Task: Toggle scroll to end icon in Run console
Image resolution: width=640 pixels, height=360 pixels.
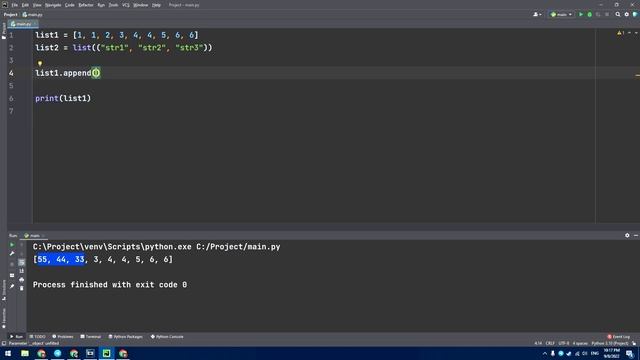Action: pos(22,271)
